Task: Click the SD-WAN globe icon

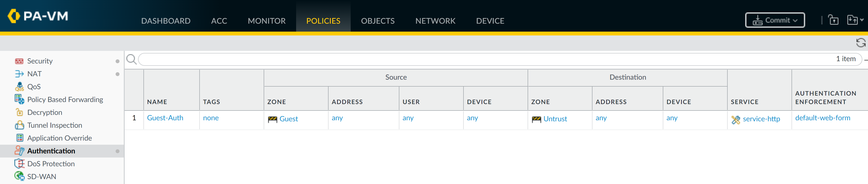Action: 19,176
